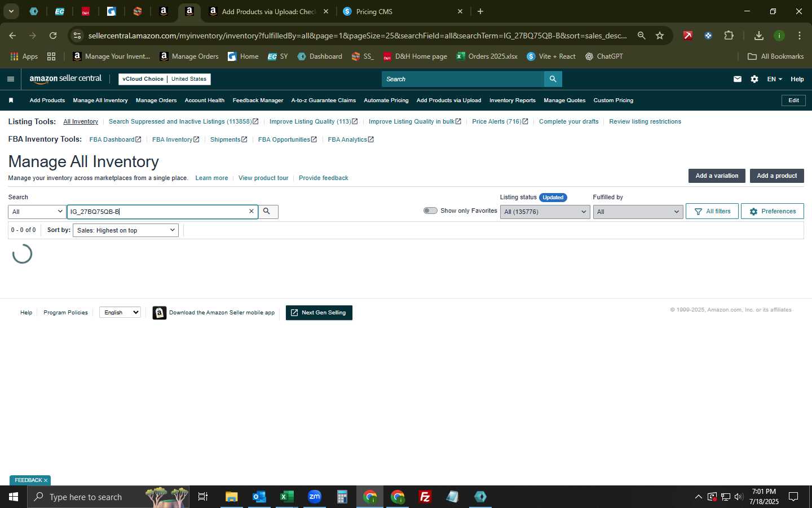Open footer English language select
The height and width of the screenshot is (508, 812).
pos(120,312)
